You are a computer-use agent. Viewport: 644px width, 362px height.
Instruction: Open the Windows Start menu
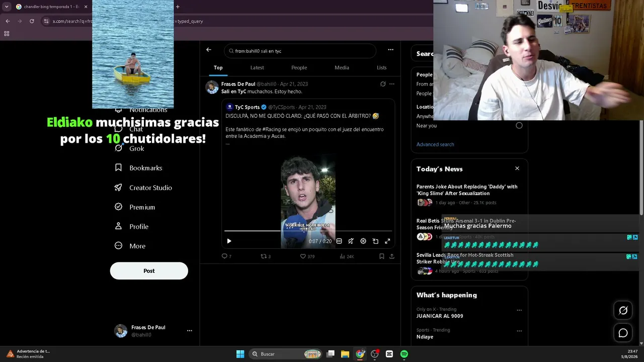(x=240, y=354)
